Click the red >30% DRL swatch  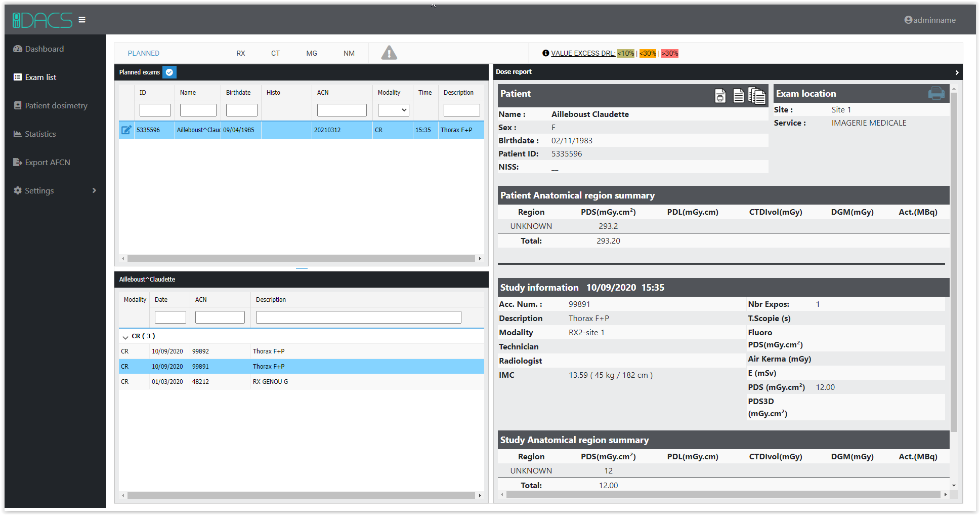tap(669, 53)
